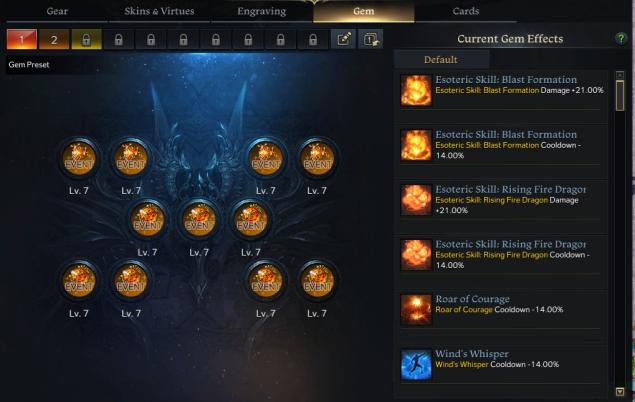Image resolution: width=635 pixels, height=402 pixels.
Task: Click the first Rising Fire Dragon skill icon
Action: [x=416, y=200]
